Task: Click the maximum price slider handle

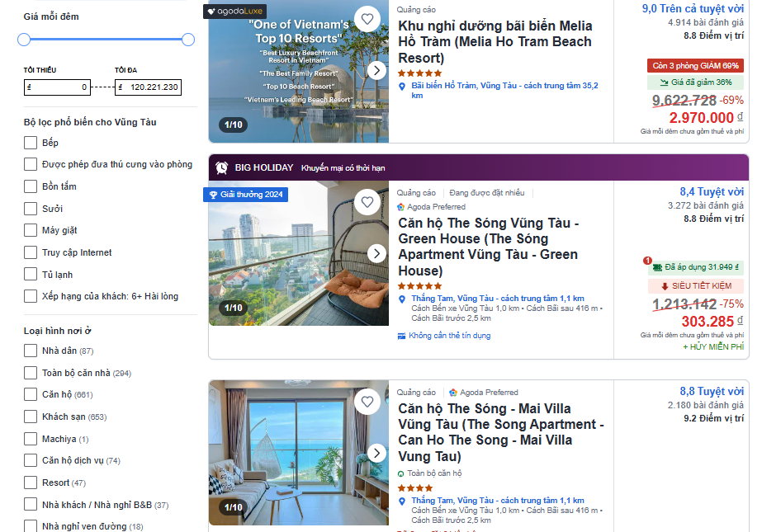Action: coord(188,40)
